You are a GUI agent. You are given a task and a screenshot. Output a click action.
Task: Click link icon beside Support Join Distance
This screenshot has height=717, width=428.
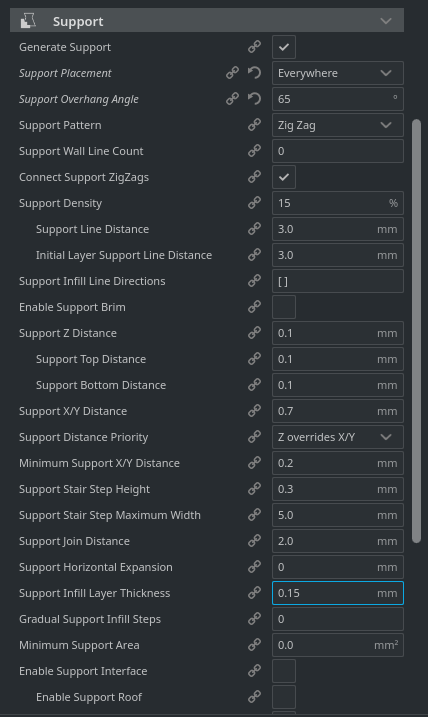254,541
